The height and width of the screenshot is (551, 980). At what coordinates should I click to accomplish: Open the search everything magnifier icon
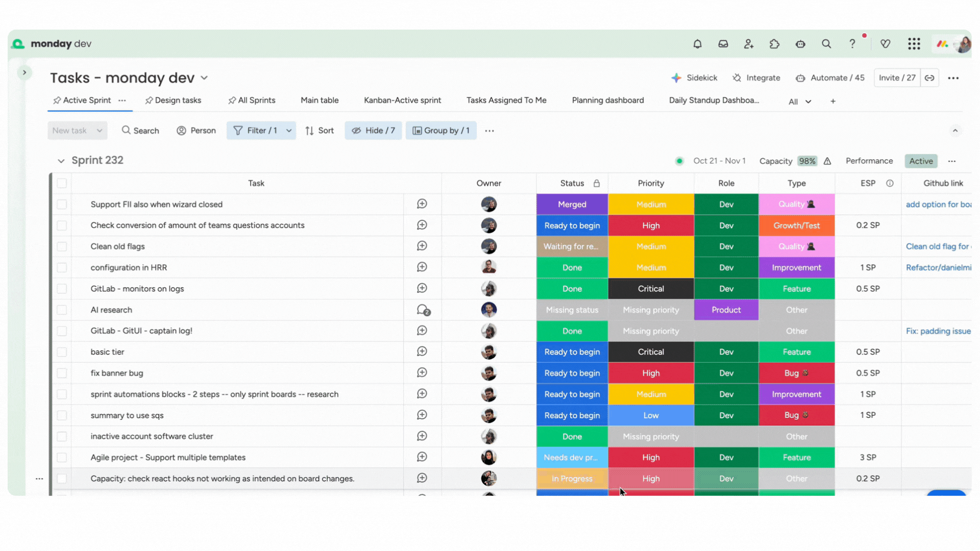tap(826, 44)
